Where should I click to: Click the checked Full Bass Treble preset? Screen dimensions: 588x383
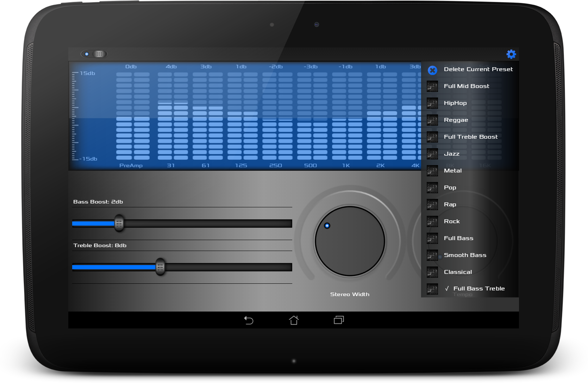click(470, 289)
